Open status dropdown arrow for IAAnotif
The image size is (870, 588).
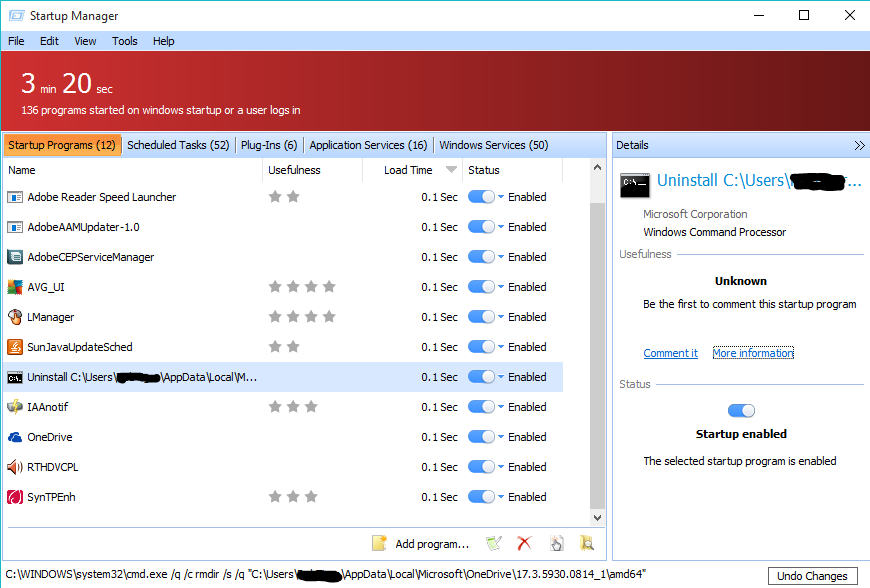(501, 407)
